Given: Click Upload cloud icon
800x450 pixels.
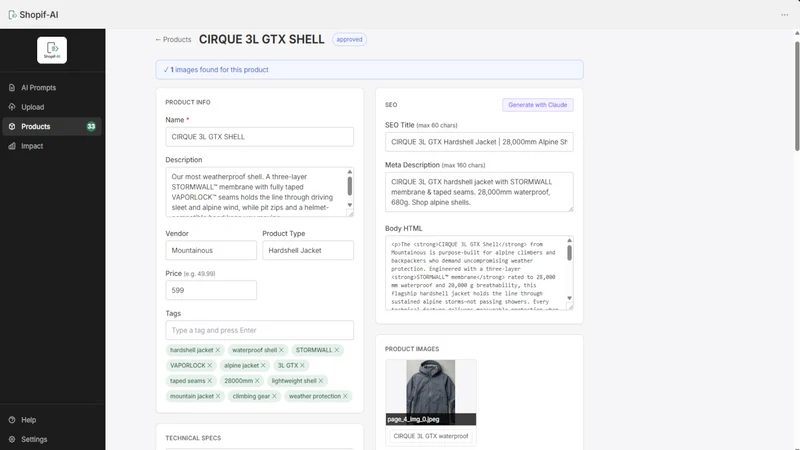Looking at the screenshot, I should tap(12, 107).
